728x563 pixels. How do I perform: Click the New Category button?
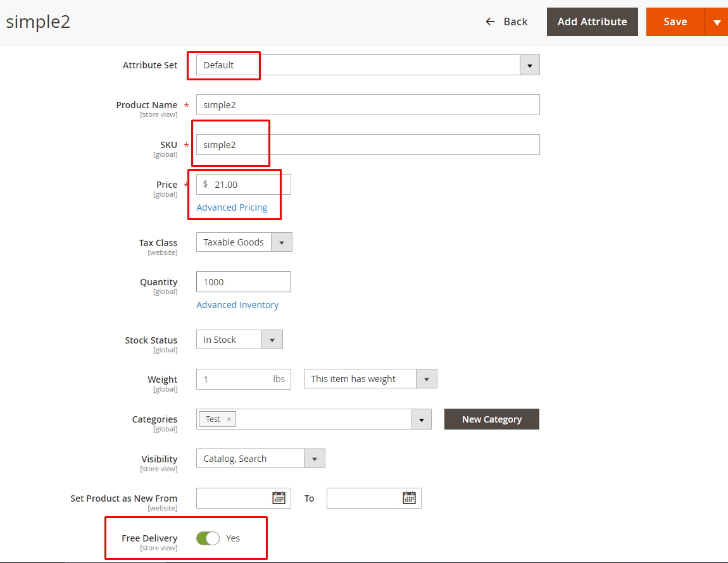click(491, 419)
